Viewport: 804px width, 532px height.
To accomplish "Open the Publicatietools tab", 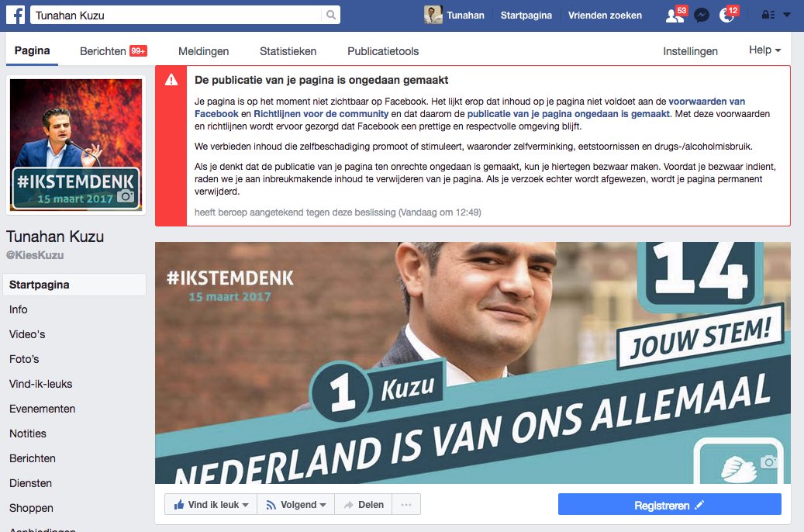I will (383, 51).
